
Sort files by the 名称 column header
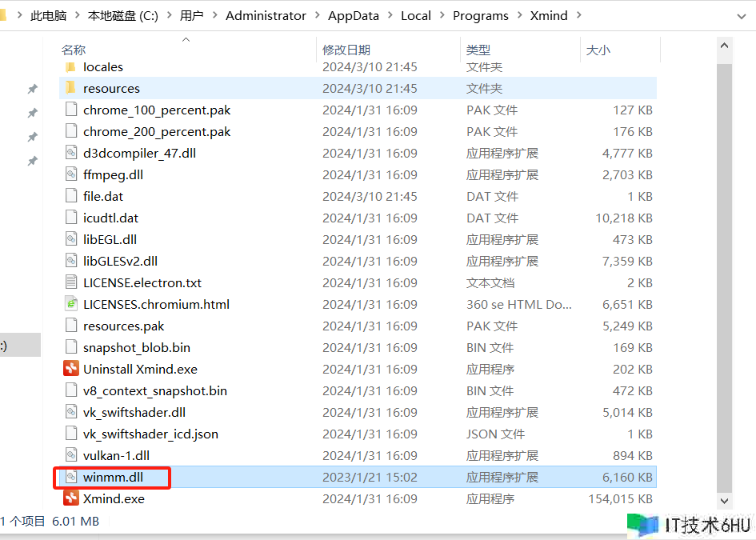74,50
